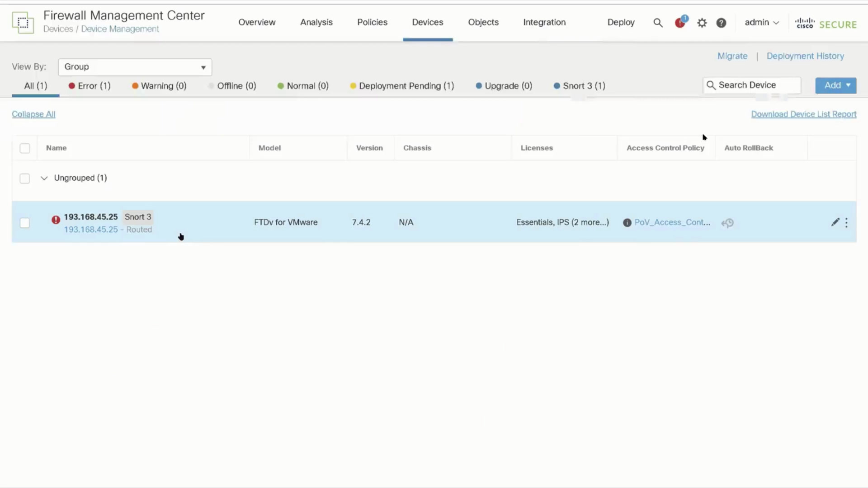868x488 pixels.
Task: Open the Policies menu
Action: tap(372, 22)
